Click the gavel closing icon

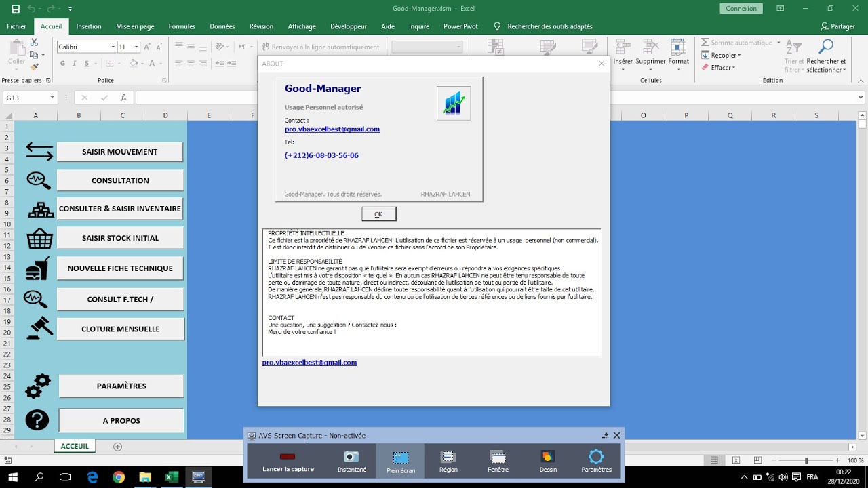coord(39,327)
